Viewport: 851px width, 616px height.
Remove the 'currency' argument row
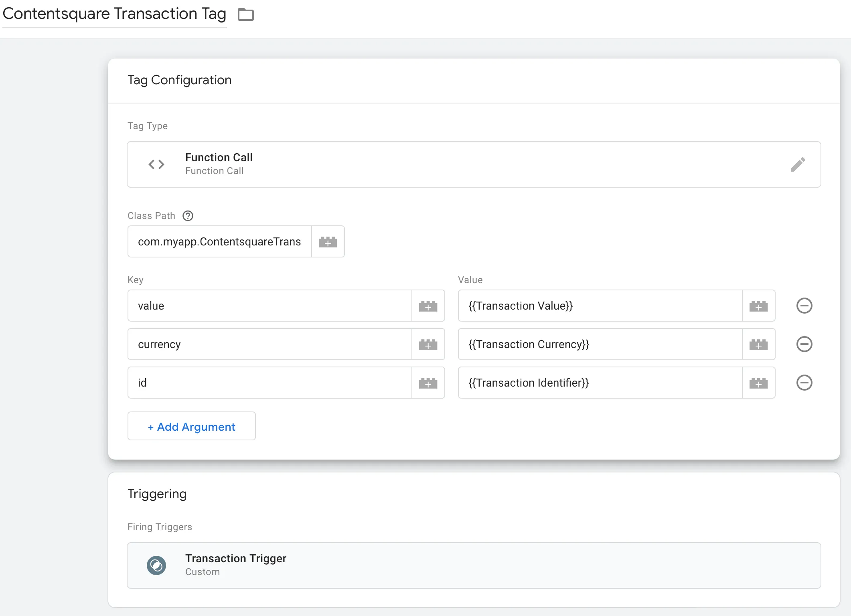(804, 344)
